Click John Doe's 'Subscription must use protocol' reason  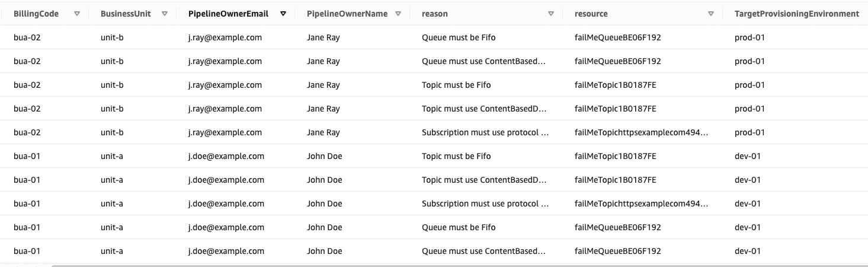[x=485, y=204]
